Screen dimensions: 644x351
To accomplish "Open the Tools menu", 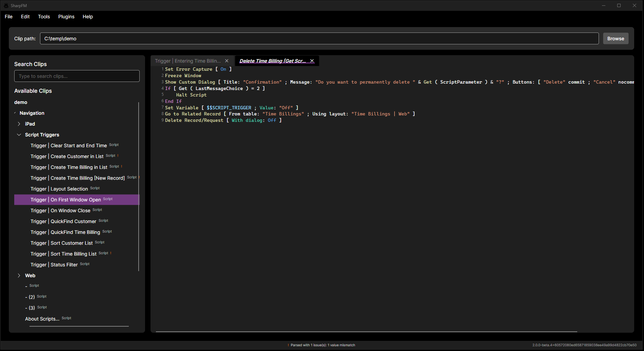I will [44, 17].
